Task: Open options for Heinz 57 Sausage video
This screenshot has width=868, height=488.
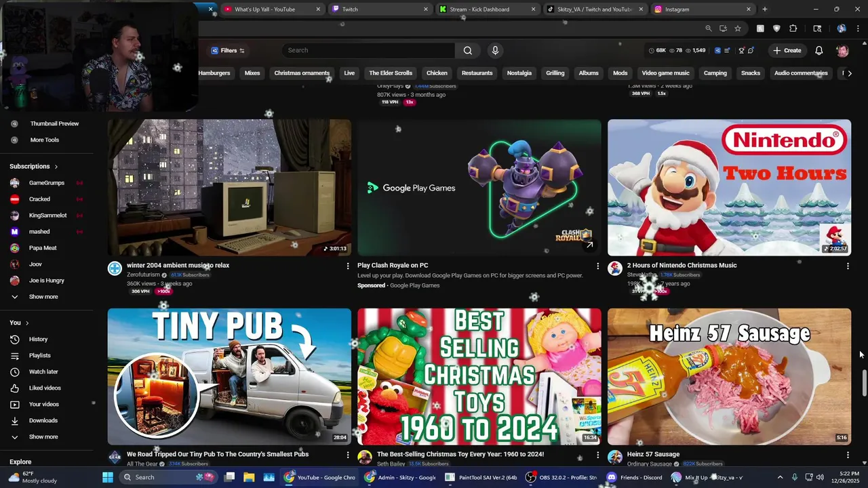Action: 848,455
